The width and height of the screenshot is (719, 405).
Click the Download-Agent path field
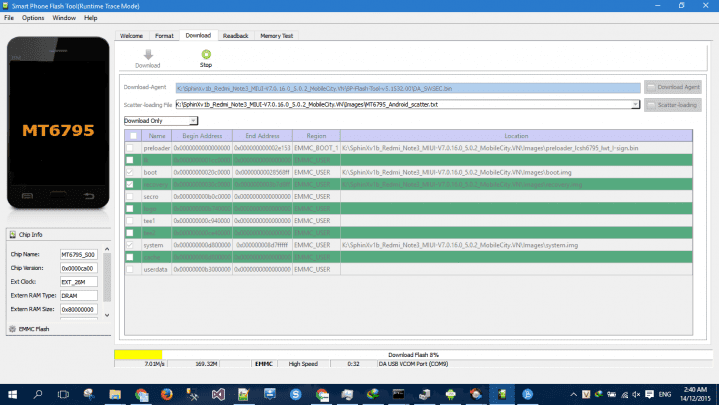point(408,88)
